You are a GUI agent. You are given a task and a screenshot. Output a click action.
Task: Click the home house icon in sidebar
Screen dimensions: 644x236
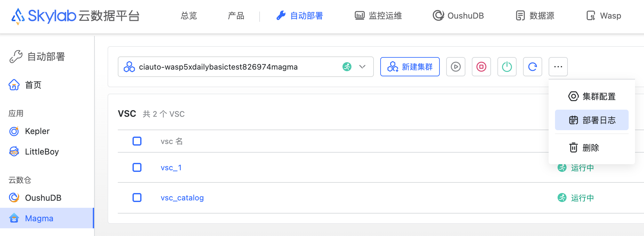tap(14, 85)
